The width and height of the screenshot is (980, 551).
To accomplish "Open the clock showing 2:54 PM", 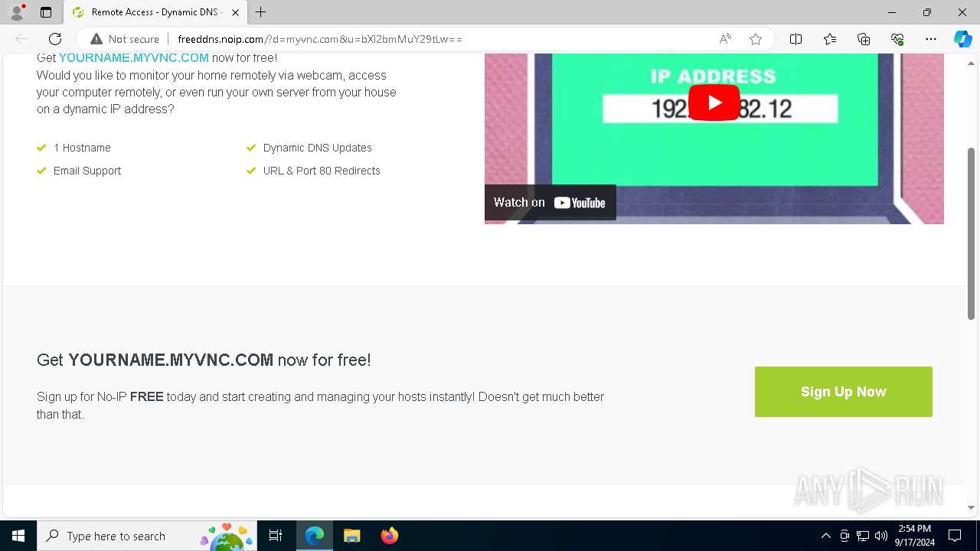I will pyautogui.click(x=914, y=536).
